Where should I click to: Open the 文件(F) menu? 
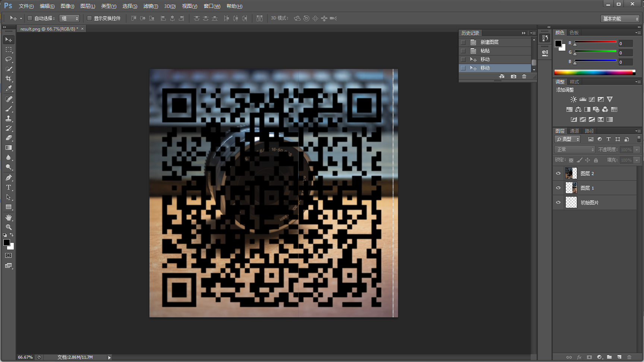click(x=26, y=6)
